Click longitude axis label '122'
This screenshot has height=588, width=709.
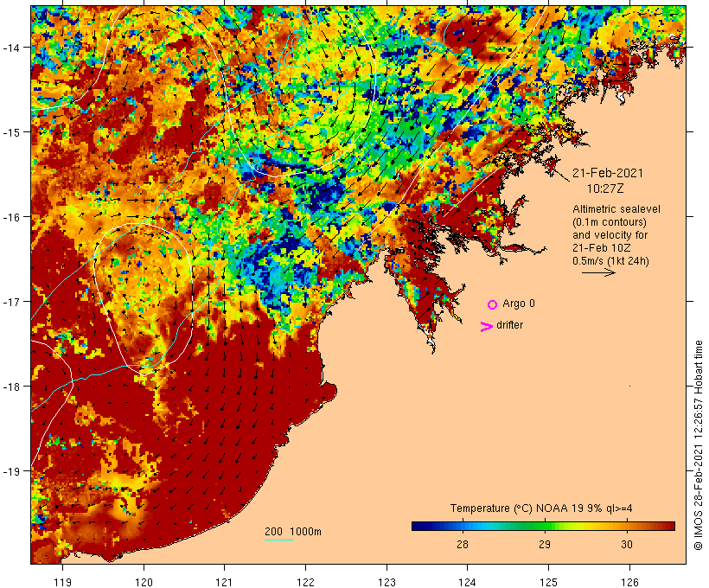(305, 582)
